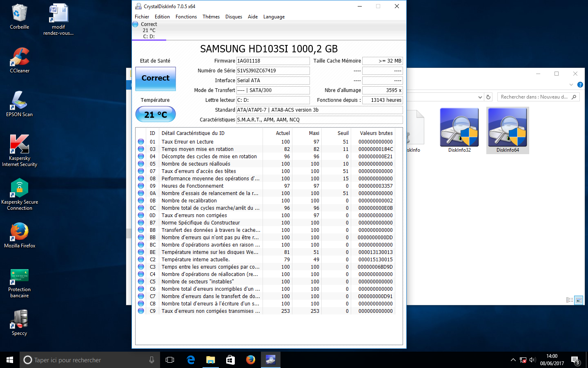588x368 pixels.
Task: Click the Correct health status button
Action: (156, 79)
